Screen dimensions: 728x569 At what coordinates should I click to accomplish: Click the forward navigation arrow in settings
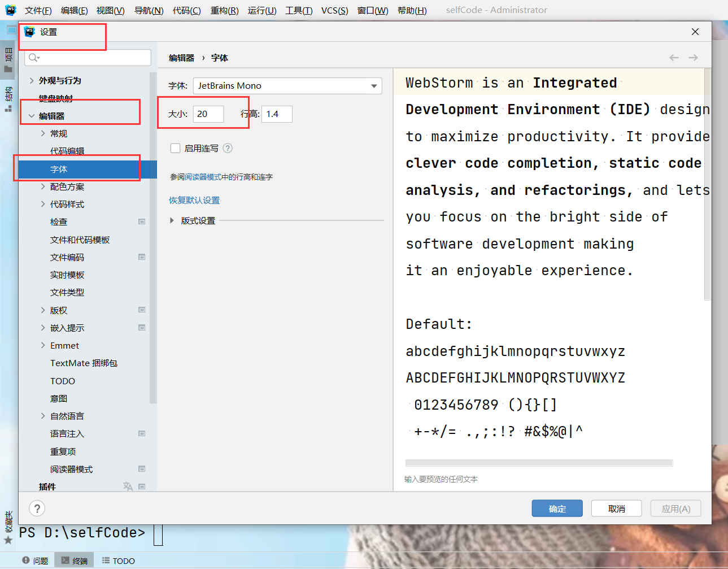point(693,57)
